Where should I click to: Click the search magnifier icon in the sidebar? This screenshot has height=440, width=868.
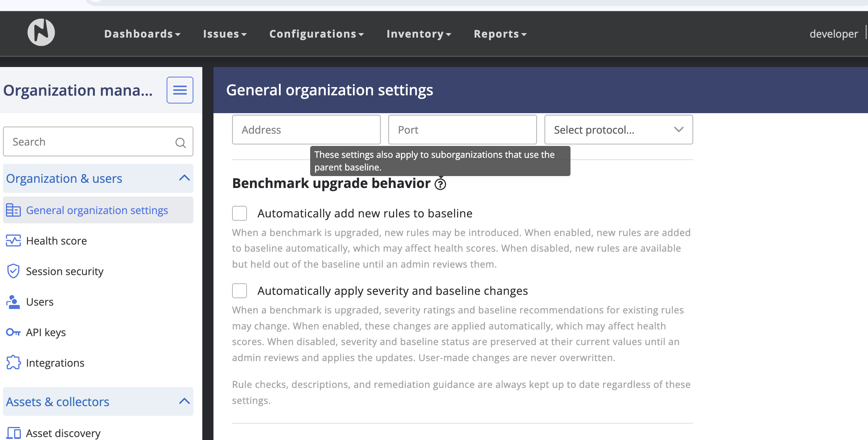180,143
